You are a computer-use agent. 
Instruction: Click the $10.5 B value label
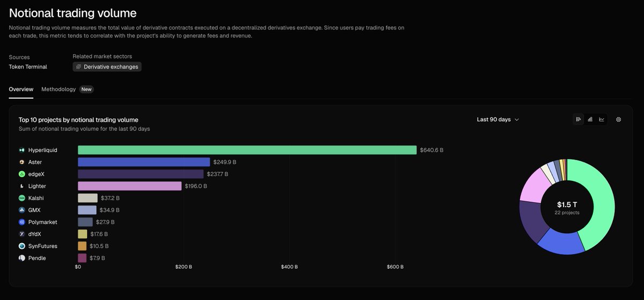(99, 246)
